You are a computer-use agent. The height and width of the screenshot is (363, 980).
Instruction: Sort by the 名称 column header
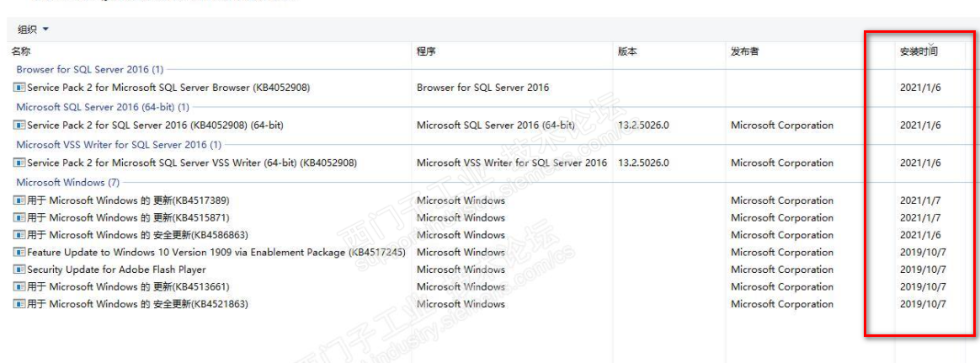(x=21, y=51)
